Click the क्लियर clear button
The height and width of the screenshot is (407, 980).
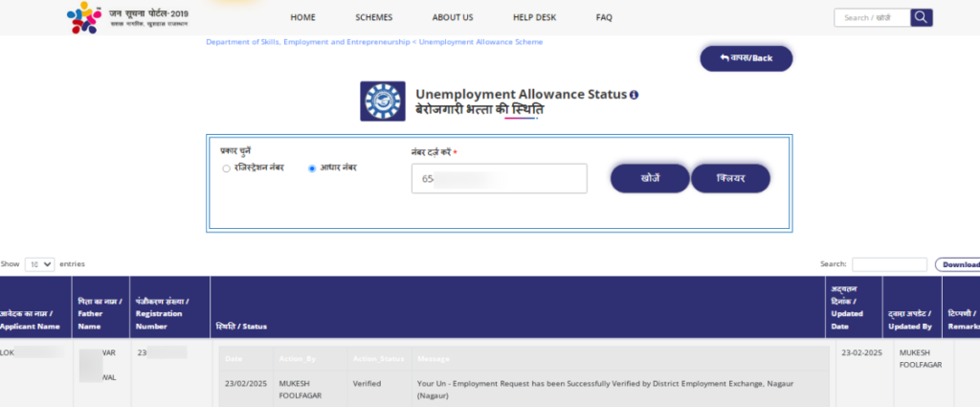pos(730,179)
